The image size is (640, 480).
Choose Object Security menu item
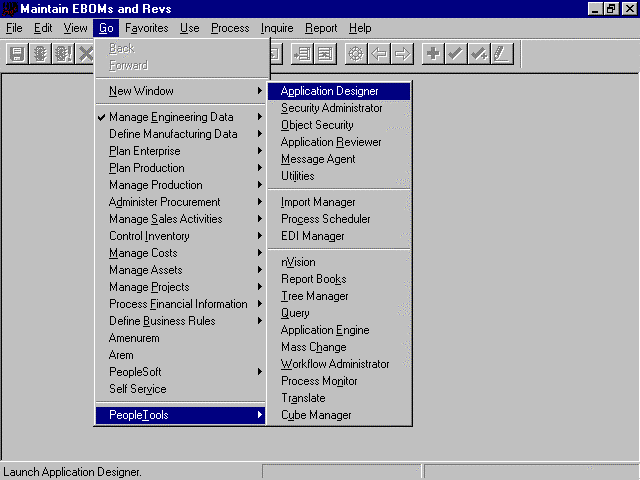point(339,125)
